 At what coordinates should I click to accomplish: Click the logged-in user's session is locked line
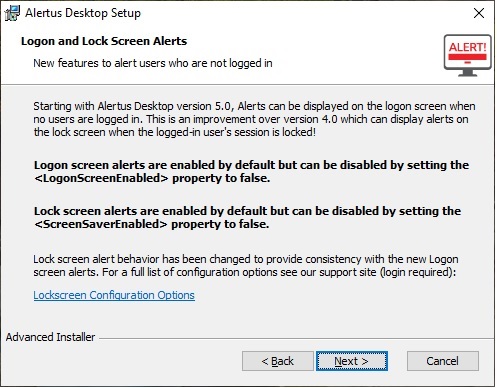174,132
